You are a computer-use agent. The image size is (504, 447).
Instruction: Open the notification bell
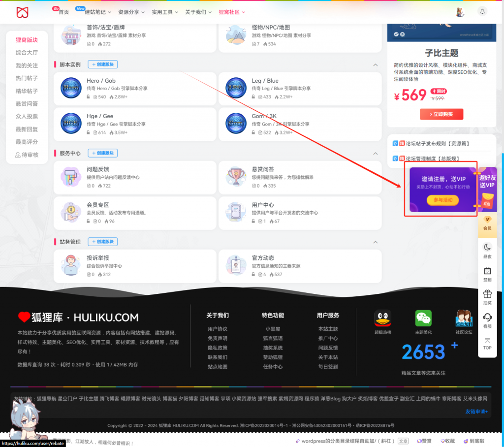click(482, 11)
